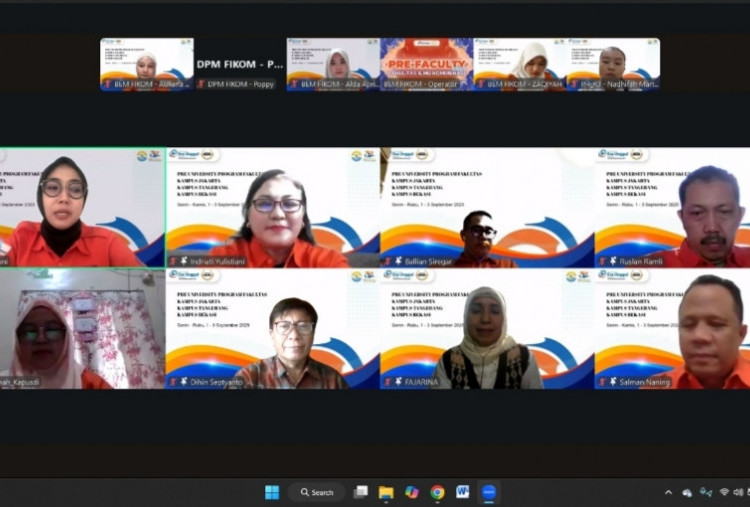Click the taskbar Search box
This screenshot has height=507, width=750.
(316, 492)
